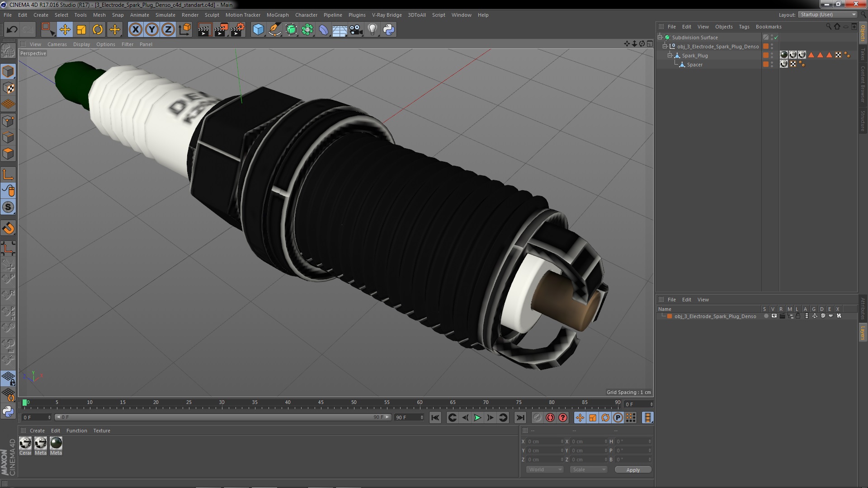Collapse Subdivision Surface tree item
Image resolution: width=868 pixels, height=488 pixels.
660,38
